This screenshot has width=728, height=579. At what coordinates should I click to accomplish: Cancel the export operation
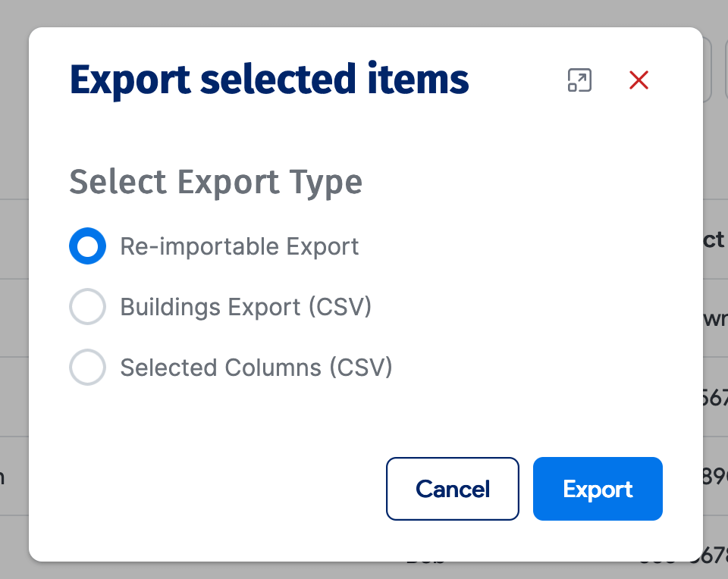point(453,489)
